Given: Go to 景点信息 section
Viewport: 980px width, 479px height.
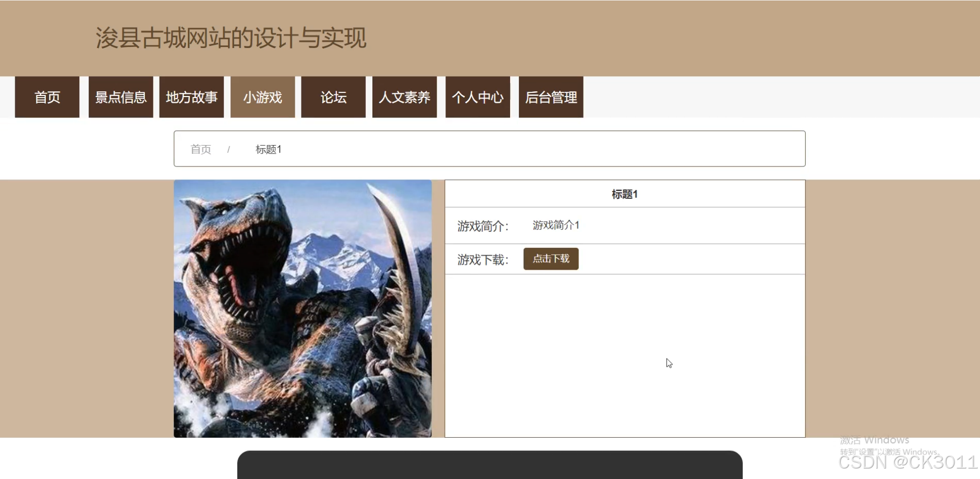Looking at the screenshot, I should point(120,97).
